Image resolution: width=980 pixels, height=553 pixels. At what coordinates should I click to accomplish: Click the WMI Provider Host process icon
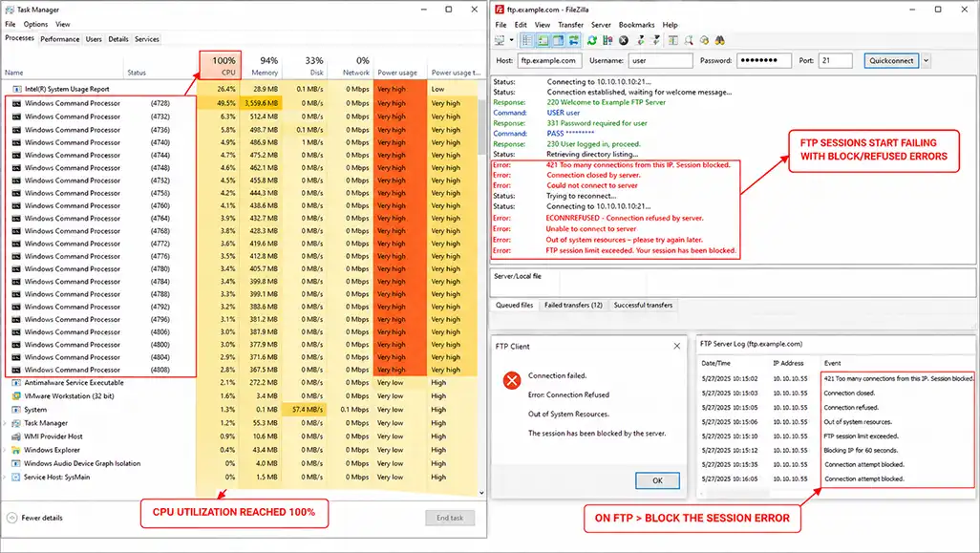[x=16, y=436]
